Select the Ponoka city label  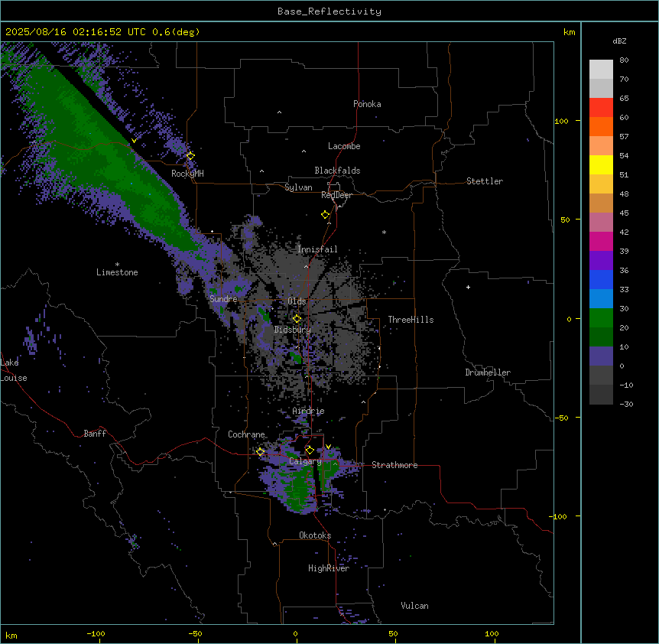[367, 104]
